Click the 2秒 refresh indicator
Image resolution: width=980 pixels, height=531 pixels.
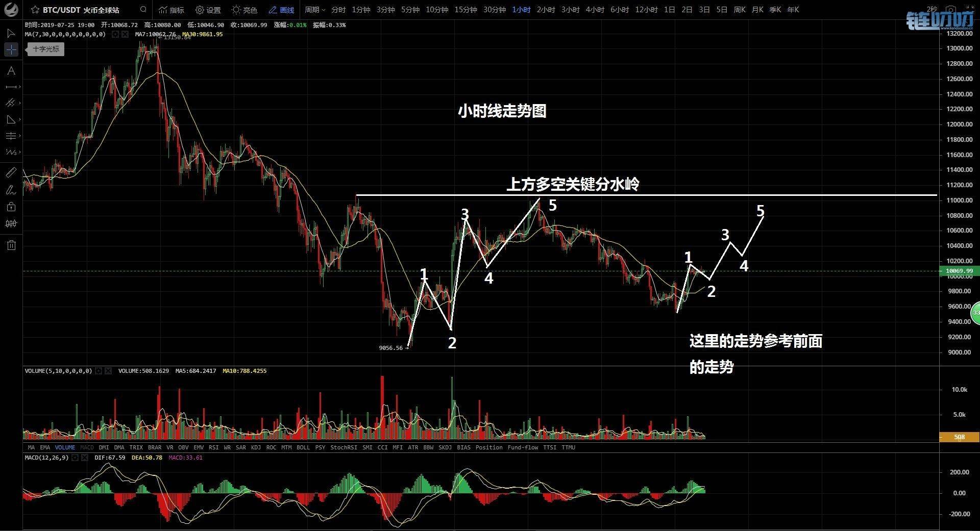(932, 10)
